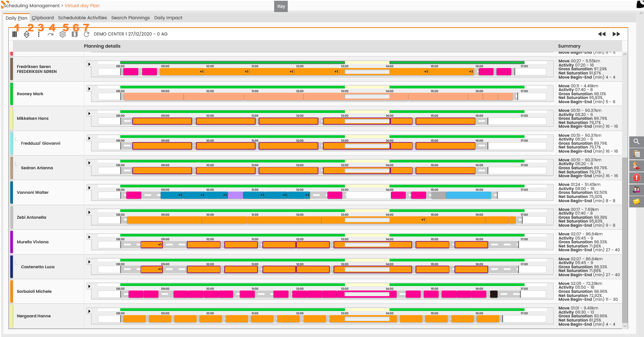Expand the Nørgaard Hanne timeline row

tap(89, 311)
